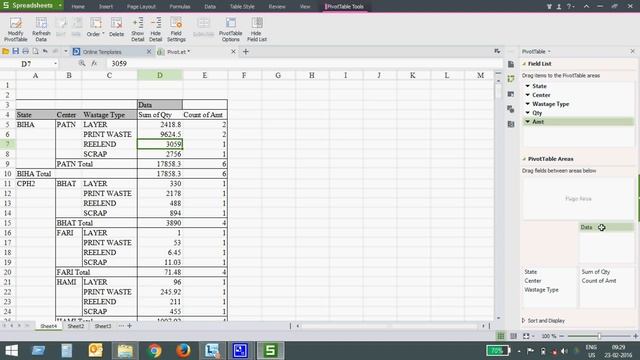The image size is (640, 360).
Task: Click the Data item in column area
Action: click(x=606, y=227)
